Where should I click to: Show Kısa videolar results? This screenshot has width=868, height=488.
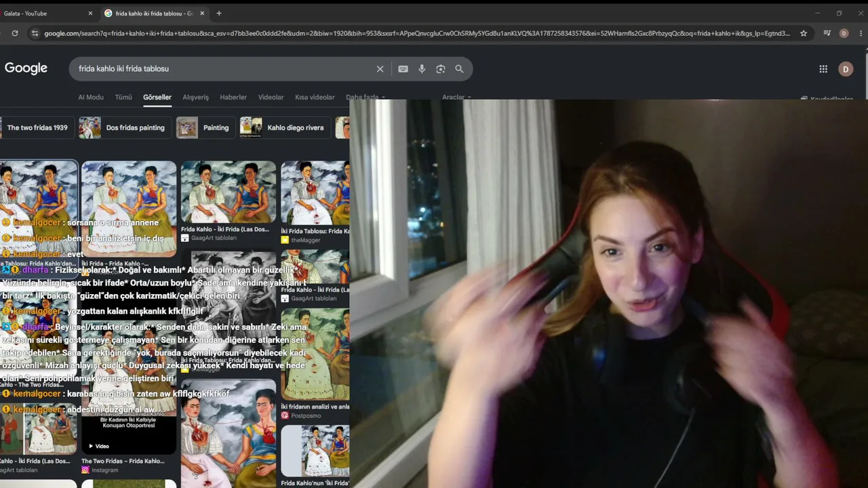pyautogui.click(x=315, y=97)
